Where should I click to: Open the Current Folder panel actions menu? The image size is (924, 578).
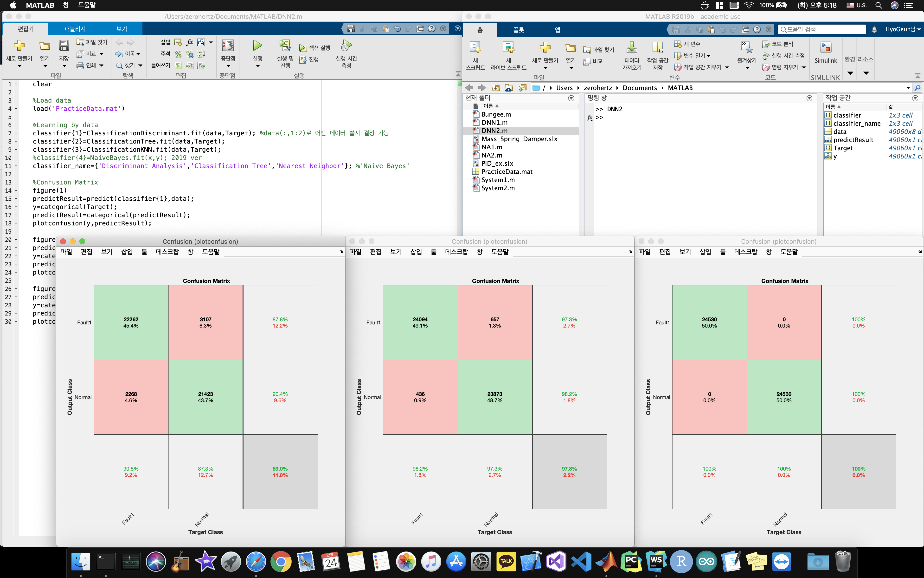click(x=571, y=98)
